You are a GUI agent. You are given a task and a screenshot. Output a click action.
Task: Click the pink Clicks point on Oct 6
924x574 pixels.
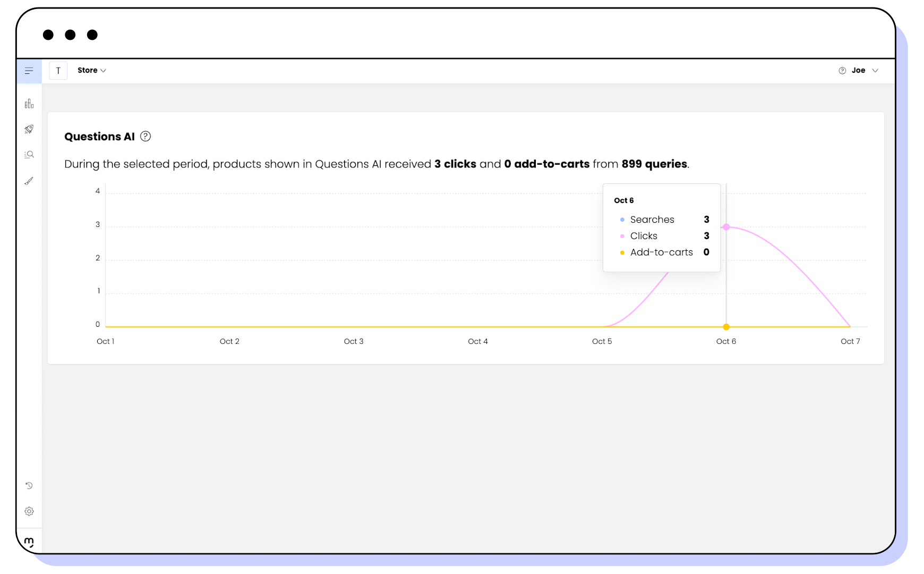(726, 227)
